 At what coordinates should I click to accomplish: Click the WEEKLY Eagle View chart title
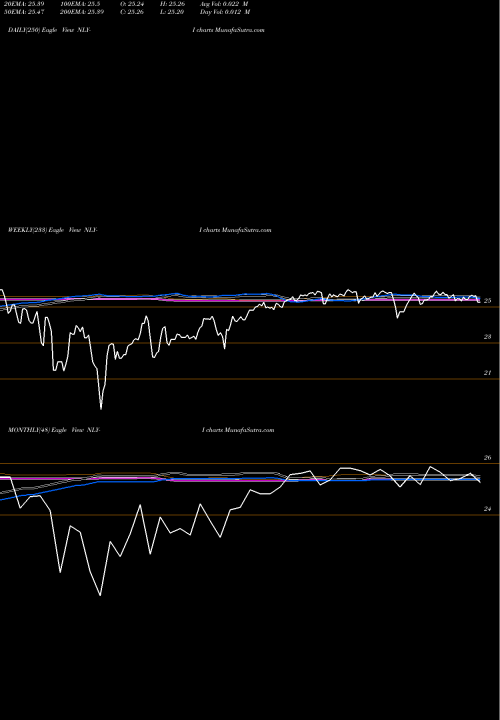pos(53,230)
